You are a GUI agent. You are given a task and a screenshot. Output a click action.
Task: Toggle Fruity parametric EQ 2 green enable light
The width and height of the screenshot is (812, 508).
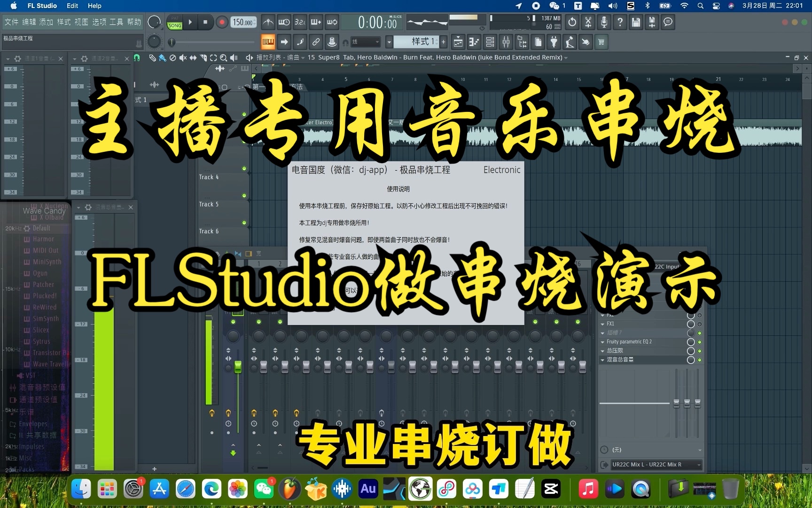click(700, 342)
